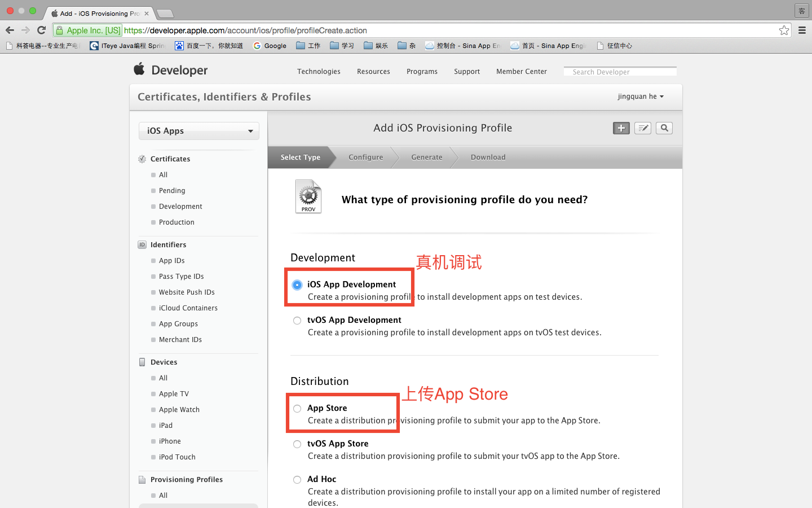Image resolution: width=812 pixels, height=508 pixels.
Task: Click the Apple Developer logo
Action: point(170,70)
